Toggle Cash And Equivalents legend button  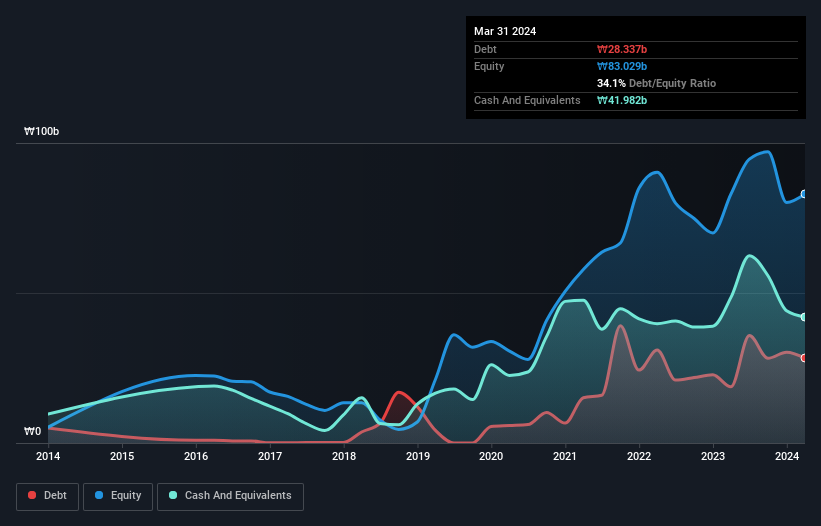[230, 496]
